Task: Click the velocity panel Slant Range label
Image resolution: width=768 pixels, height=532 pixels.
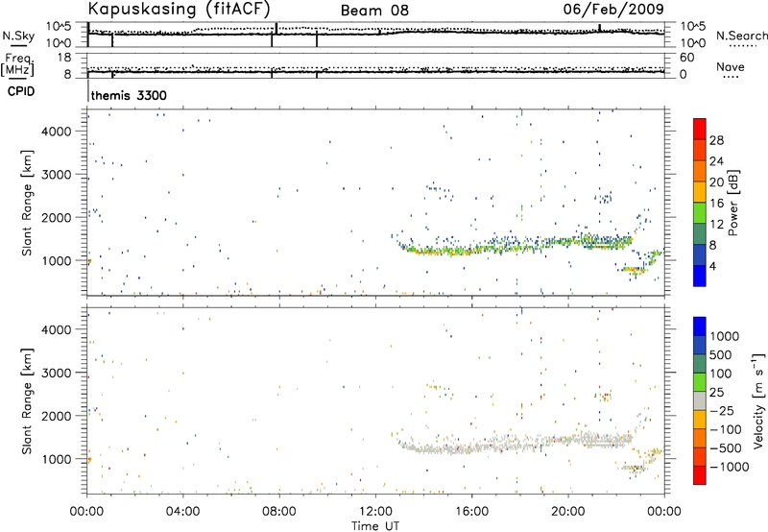Action: click(27, 400)
